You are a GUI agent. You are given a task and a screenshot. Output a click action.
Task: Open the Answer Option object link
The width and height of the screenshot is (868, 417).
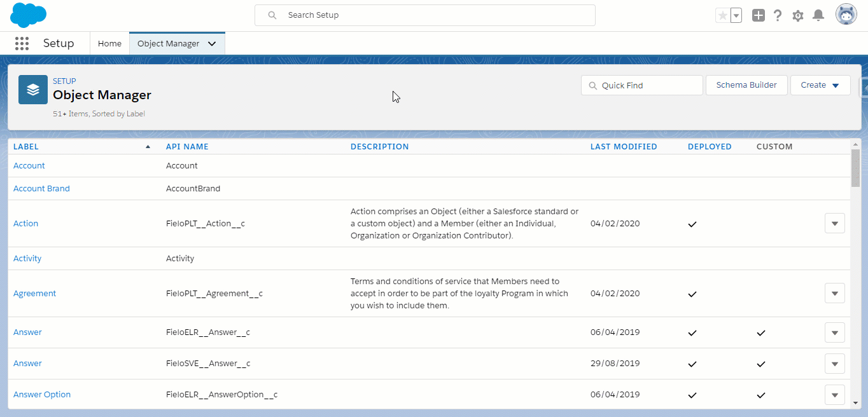tap(42, 395)
